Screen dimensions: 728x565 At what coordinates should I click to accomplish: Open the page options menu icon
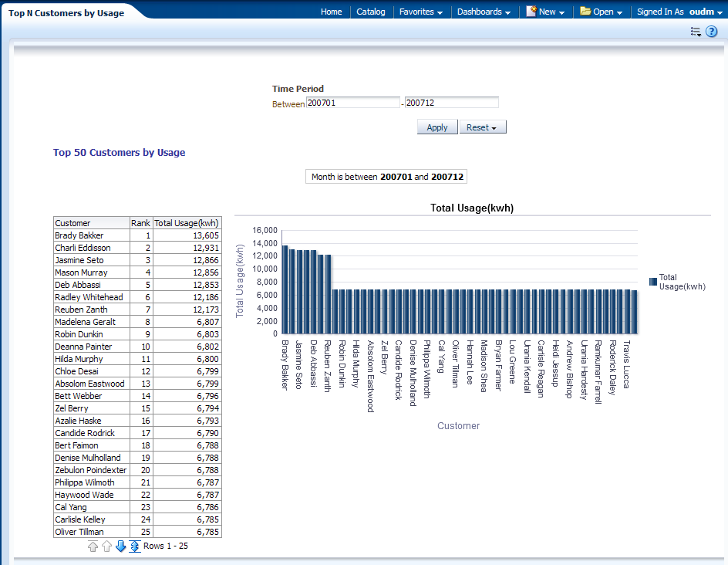coord(696,32)
